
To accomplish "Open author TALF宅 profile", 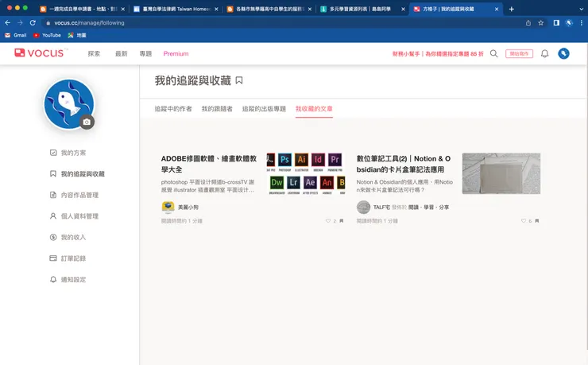I will click(381, 207).
